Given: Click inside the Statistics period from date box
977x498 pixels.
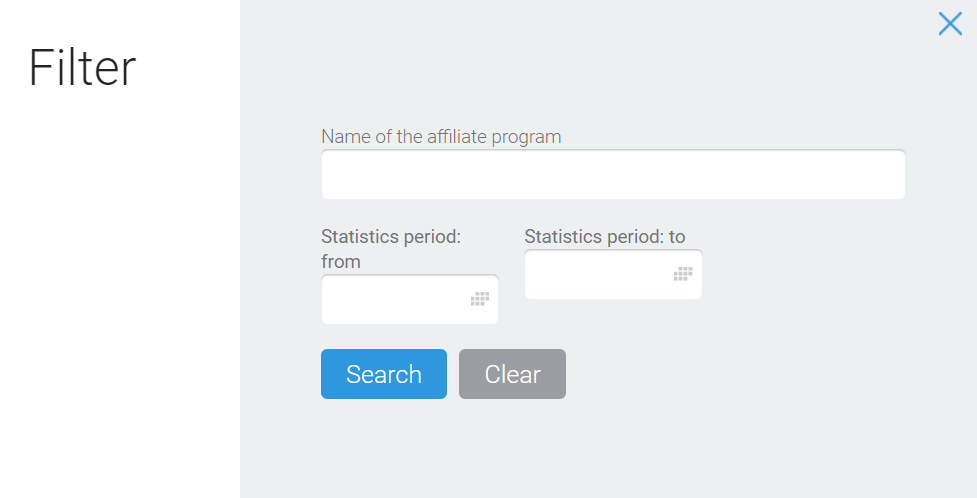Looking at the screenshot, I should coord(410,299).
